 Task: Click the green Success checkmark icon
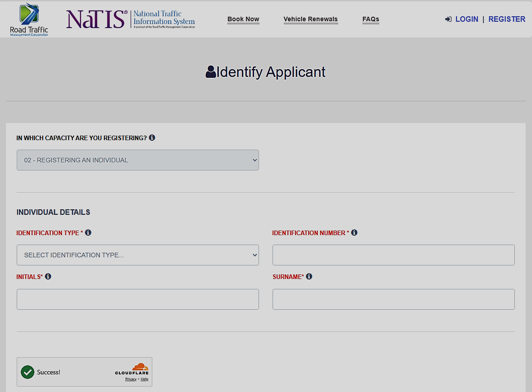[28, 372]
